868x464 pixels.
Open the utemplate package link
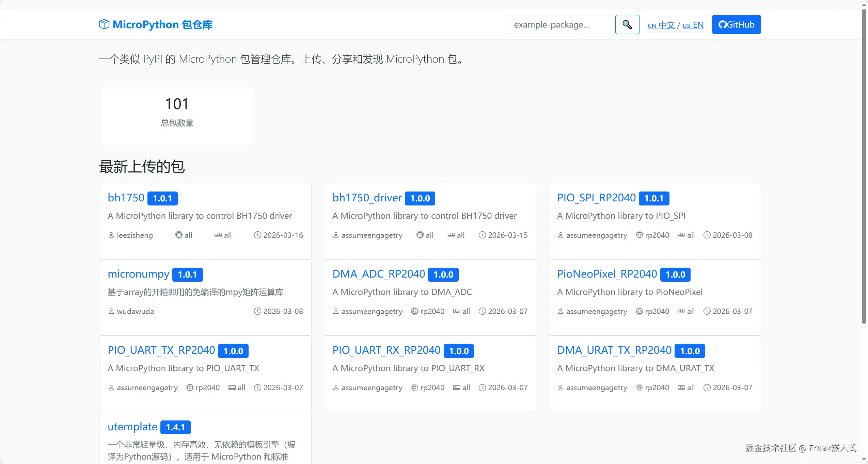coord(132,427)
